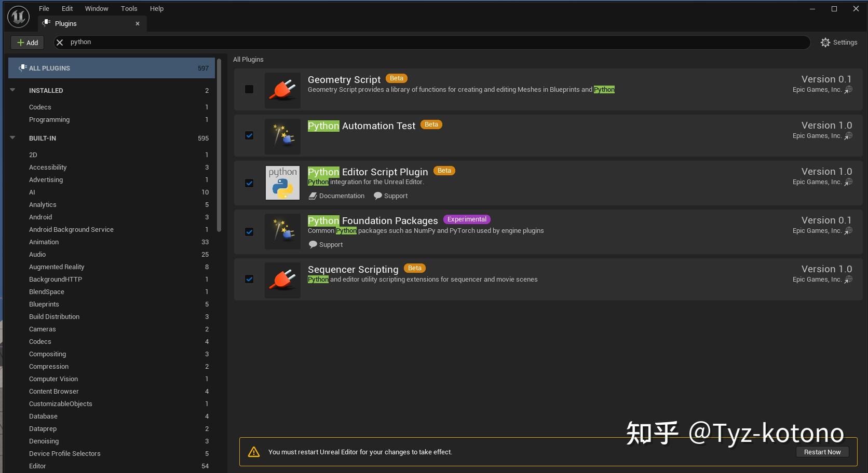Click the warning triangle in the restart banner

(x=253, y=452)
